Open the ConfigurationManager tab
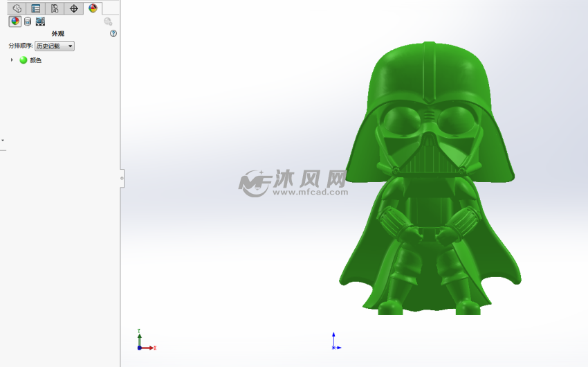The image size is (588, 367). 55,8
